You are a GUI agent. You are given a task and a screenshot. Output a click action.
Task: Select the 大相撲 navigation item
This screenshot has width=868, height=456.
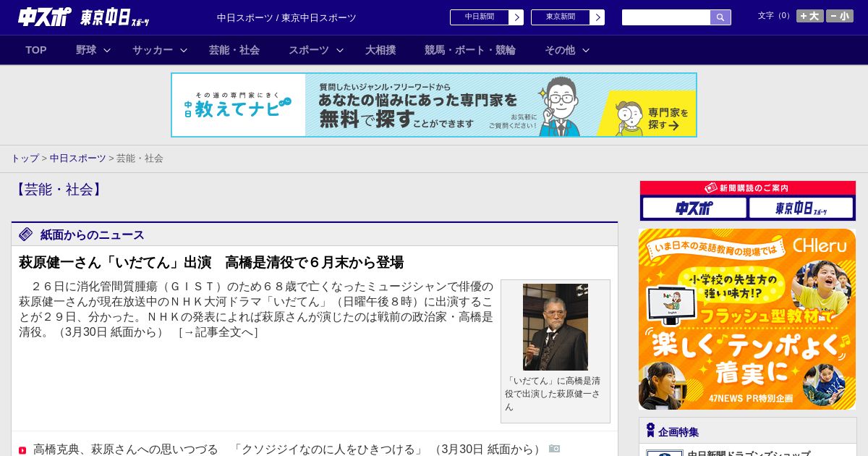[x=380, y=50]
